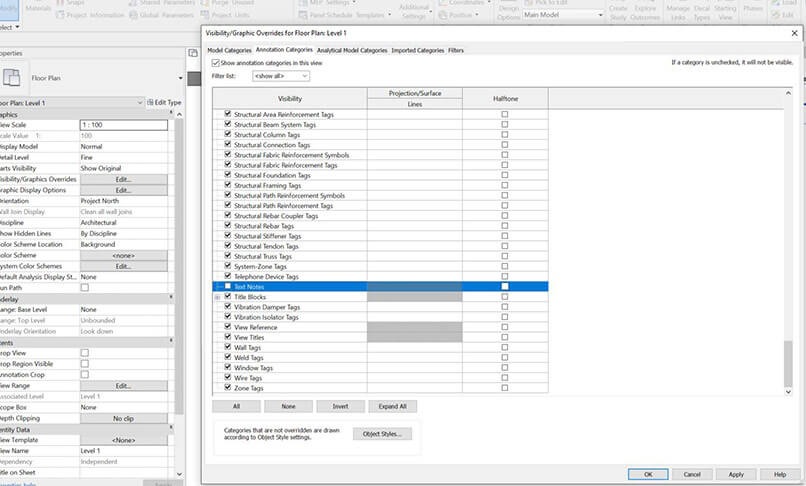
Task: Check Halftone for Title Blocks row
Action: (505, 297)
